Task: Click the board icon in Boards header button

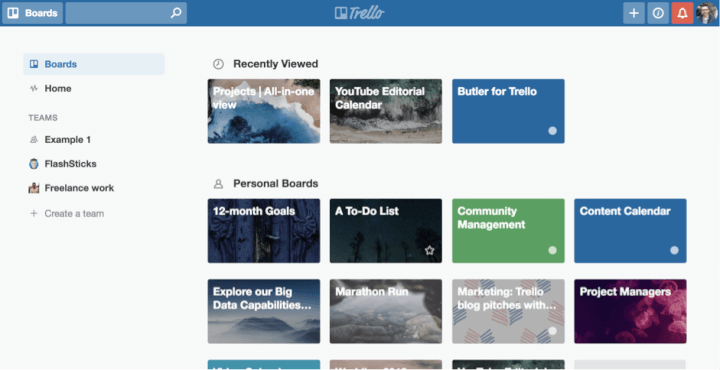Action: click(x=13, y=13)
